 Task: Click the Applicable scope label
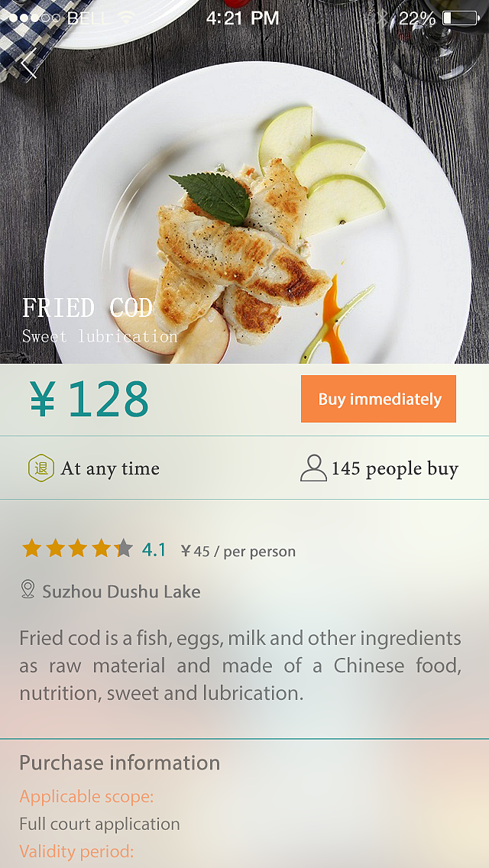86,797
